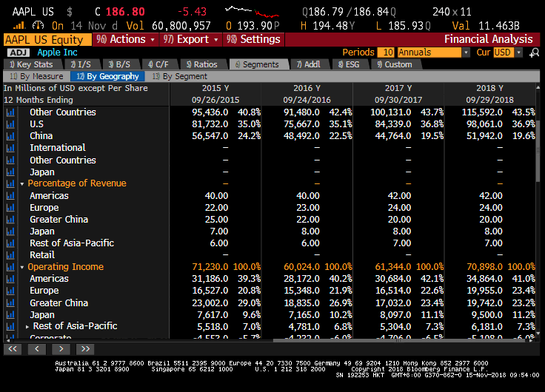Open the Export dropdown menu

pyautogui.click(x=191, y=40)
